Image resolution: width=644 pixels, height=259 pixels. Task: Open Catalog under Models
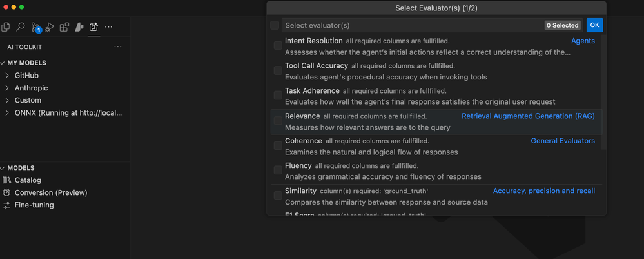pyautogui.click(x=28, y=180)
